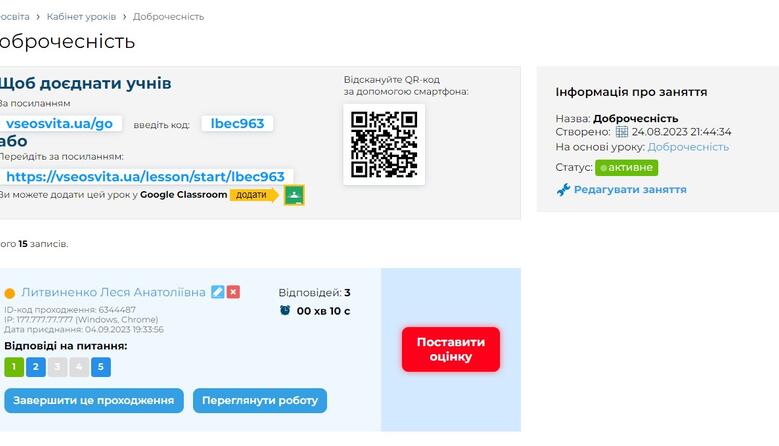
Task: Select greyed-out question 4 box
Action: (79, 367)
